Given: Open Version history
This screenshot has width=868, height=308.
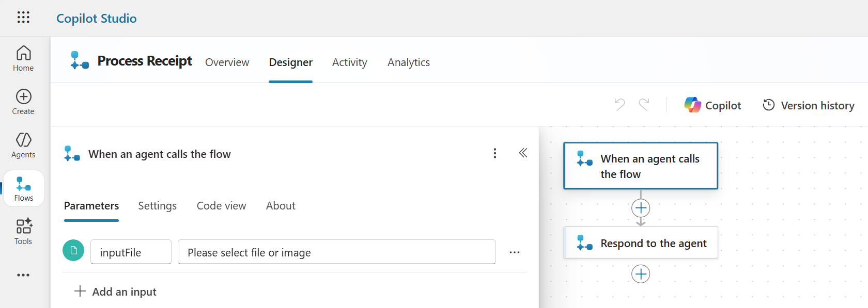Looking at the screenshot, I should pyautogui.click(x=809, y=105).
